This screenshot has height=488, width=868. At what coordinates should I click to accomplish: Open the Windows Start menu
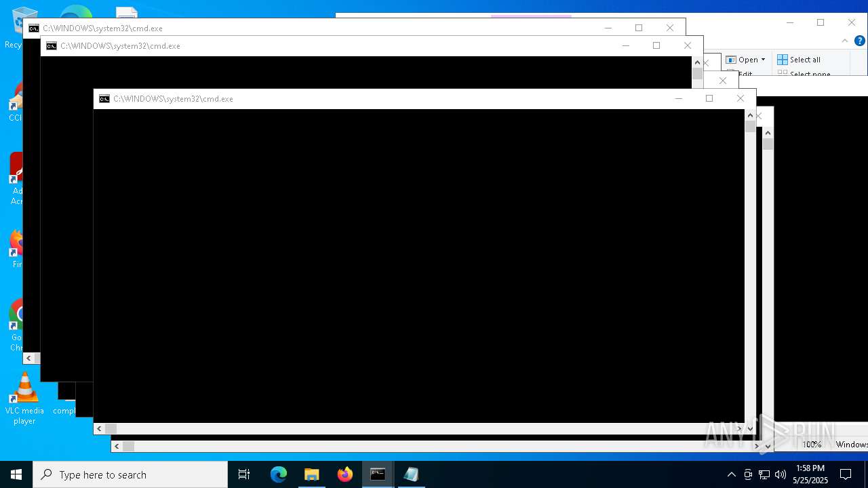pyautogui.click(x=16, y=474)
